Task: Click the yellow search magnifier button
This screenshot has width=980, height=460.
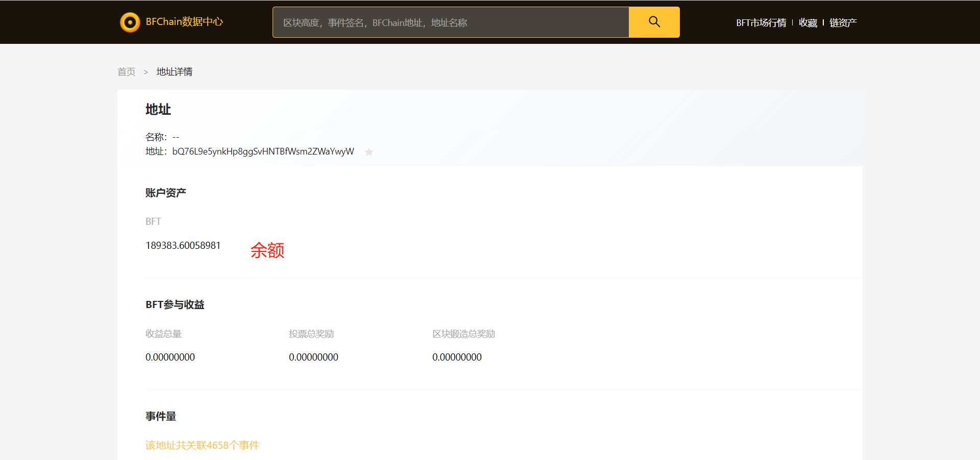Action: coord(654,22)
